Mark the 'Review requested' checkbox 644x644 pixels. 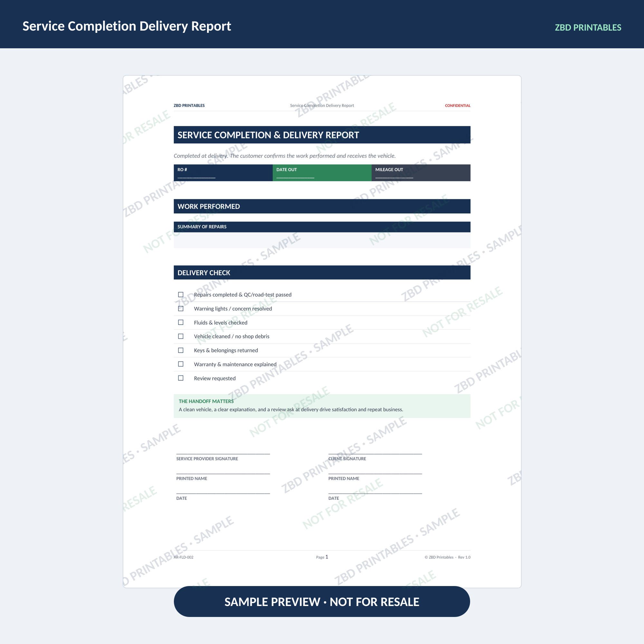pyautogui.click(x=181, y=378)
